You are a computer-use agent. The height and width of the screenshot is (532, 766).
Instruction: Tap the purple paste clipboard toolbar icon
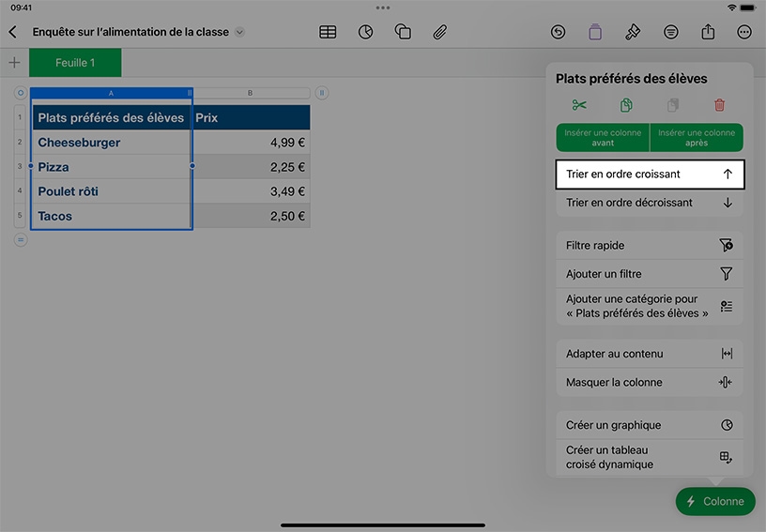(x=595, y=32)
